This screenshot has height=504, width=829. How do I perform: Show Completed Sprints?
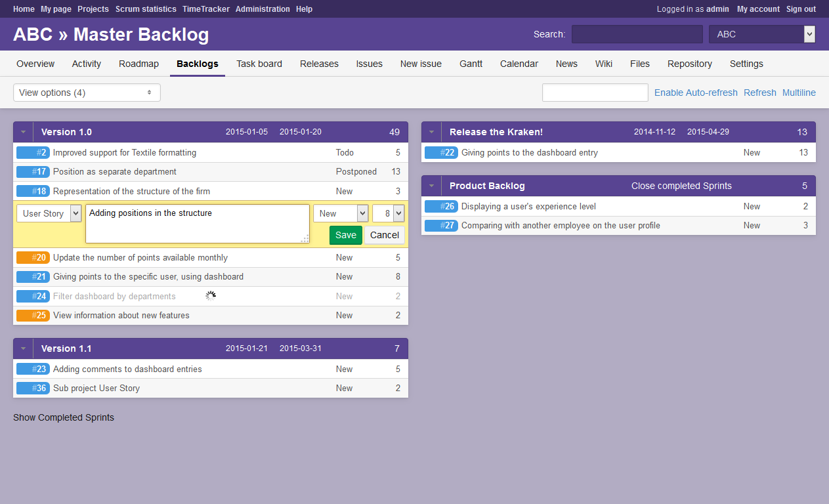coord(64,417)
